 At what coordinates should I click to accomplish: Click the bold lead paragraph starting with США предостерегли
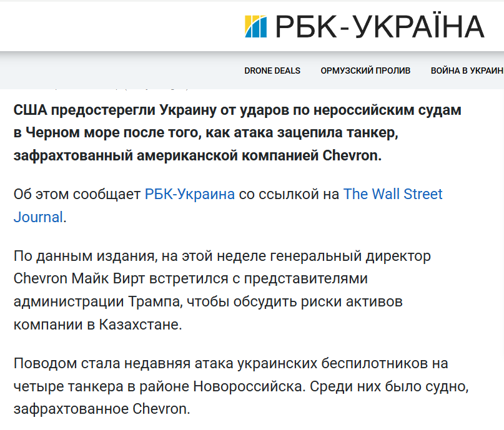(x=237, y=133)
